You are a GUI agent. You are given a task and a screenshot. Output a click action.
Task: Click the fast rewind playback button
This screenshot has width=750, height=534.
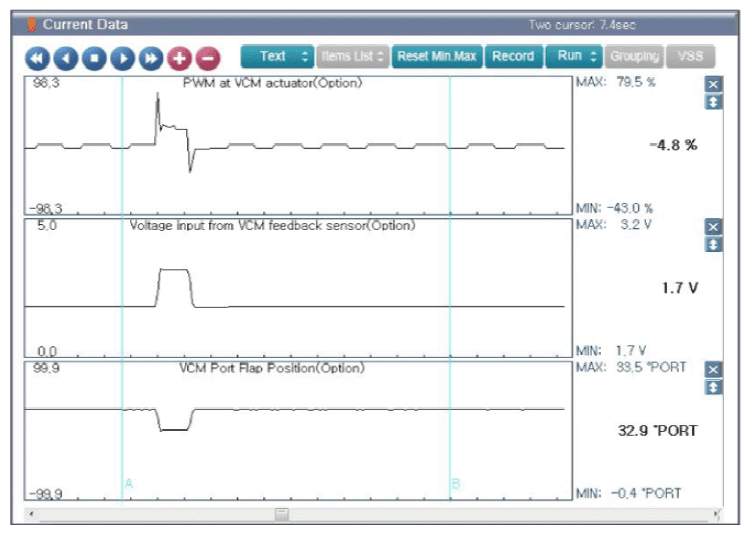pos(37,58)
